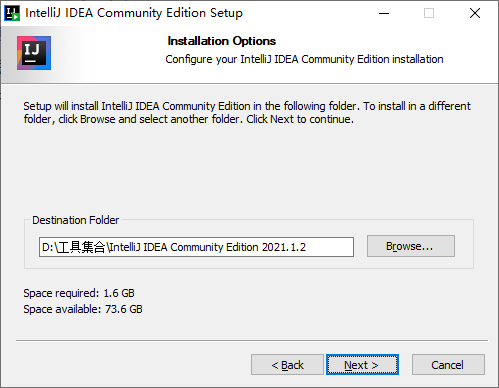Focus the Destination Folder path field

(196, 247)
